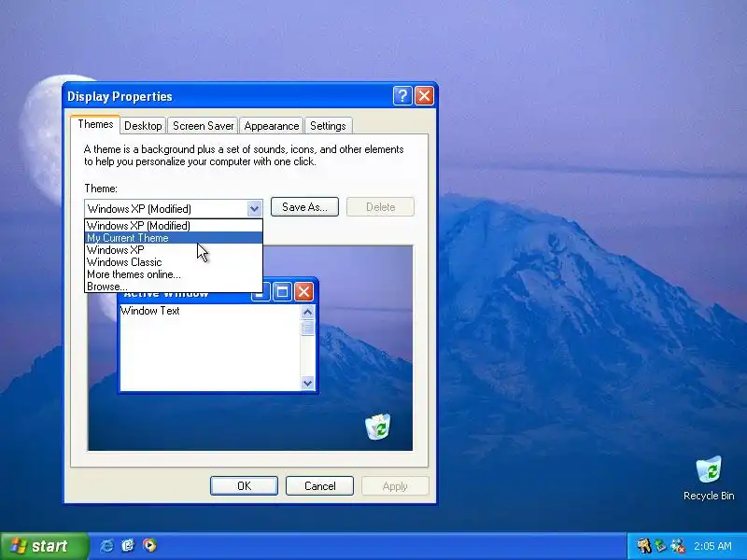The height and width of the screenshot is (560, 747).
Task: Click preview scrollbar down arrow
Action: (308, 383)
